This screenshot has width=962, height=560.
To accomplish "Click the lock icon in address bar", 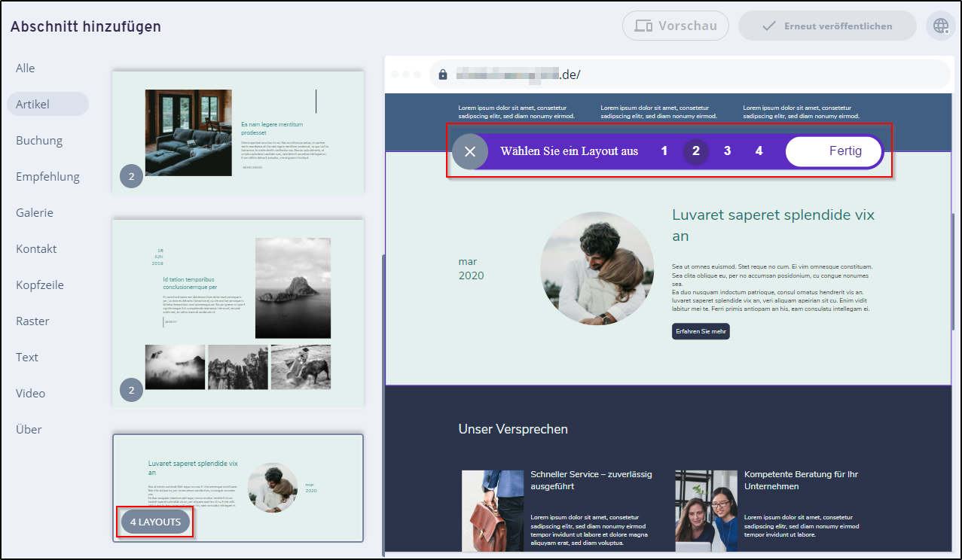I will click(443, 75).
